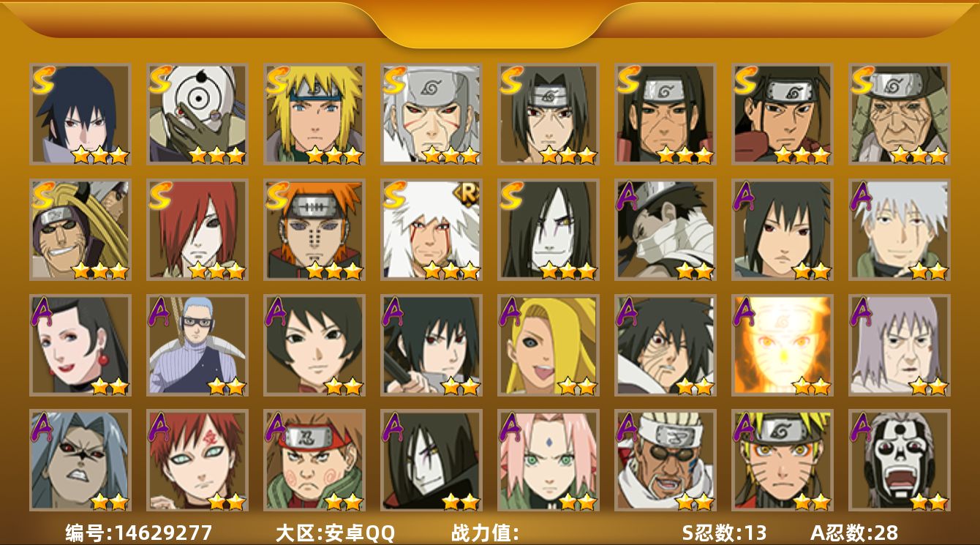
Task: Open the white skull-masked screaming ninja card
Action: (x=900, y=460)
